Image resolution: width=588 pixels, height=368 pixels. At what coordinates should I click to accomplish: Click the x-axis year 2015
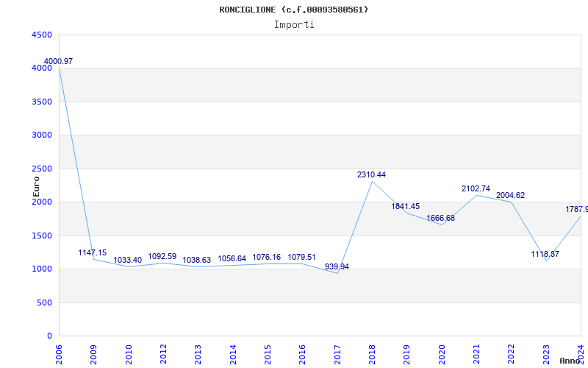(x=268, y=355)
